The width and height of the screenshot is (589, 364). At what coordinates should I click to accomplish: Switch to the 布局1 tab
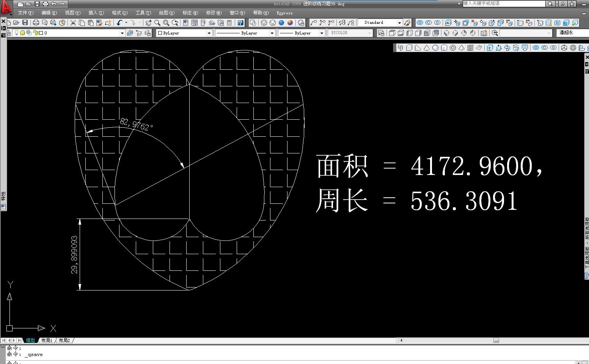tap(47, 341)
